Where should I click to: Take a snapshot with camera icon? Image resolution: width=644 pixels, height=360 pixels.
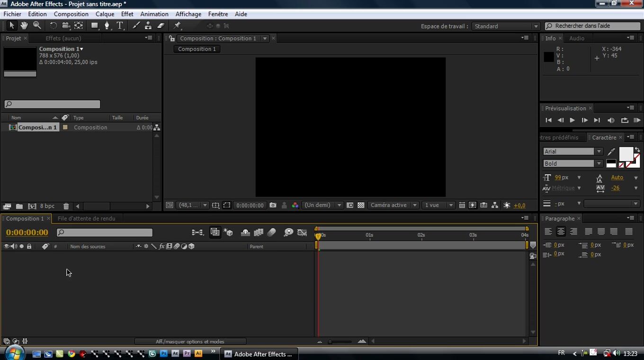click(x=273, y=205)
